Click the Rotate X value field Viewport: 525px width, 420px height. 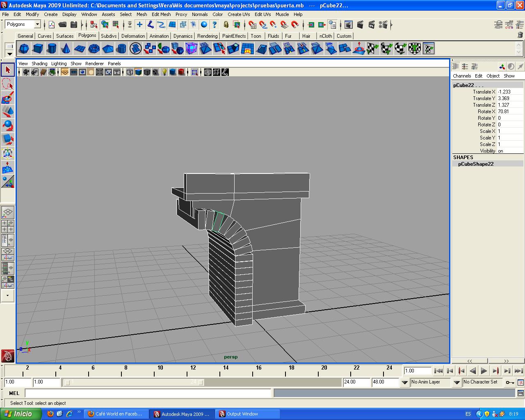(x=509, y=112)
